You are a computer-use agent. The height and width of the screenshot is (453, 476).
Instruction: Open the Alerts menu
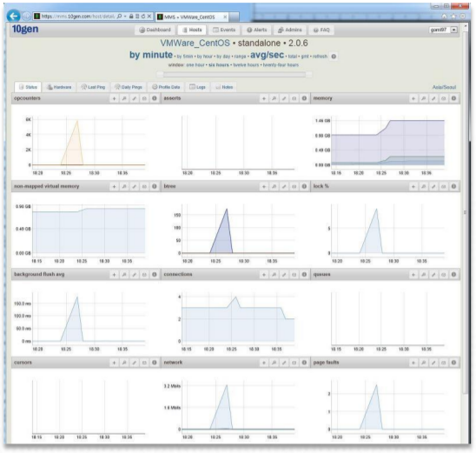257,30
